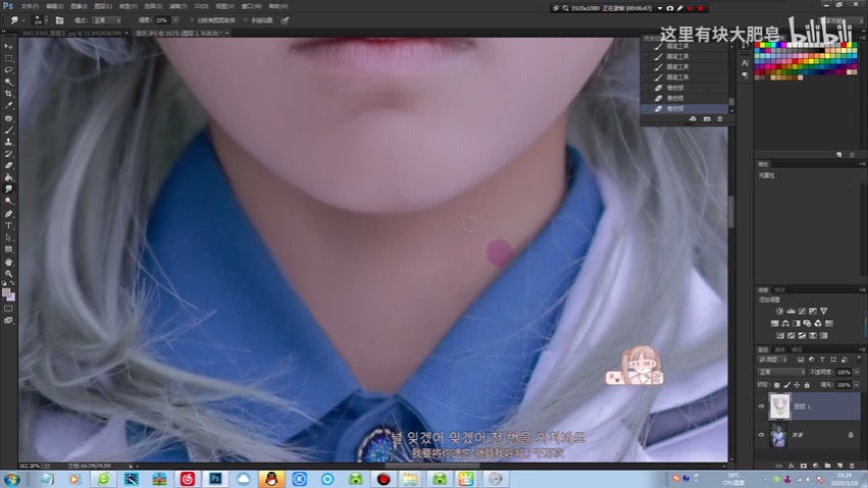Open the layer filter type dropdown
The image size is (868, 488).
773,360
